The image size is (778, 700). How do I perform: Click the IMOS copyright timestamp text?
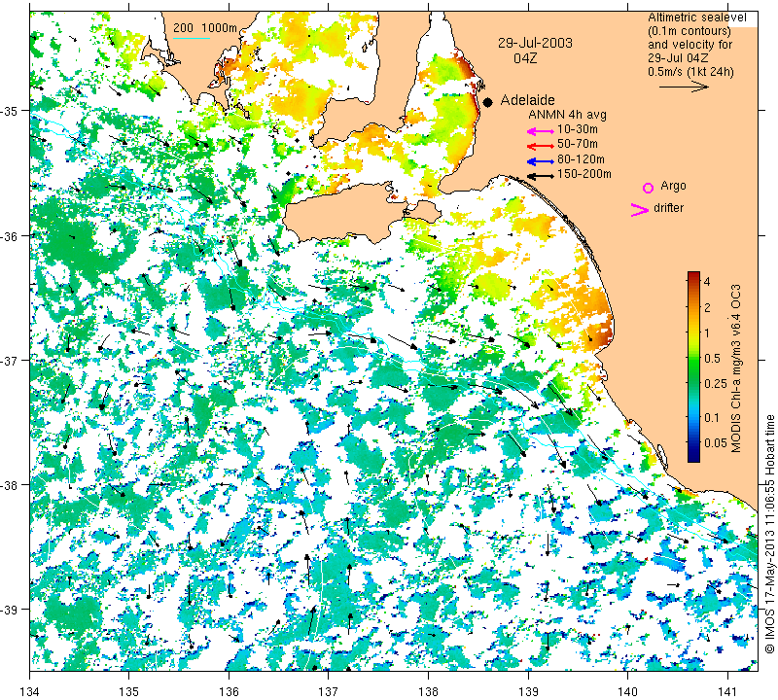click(769, 534)
